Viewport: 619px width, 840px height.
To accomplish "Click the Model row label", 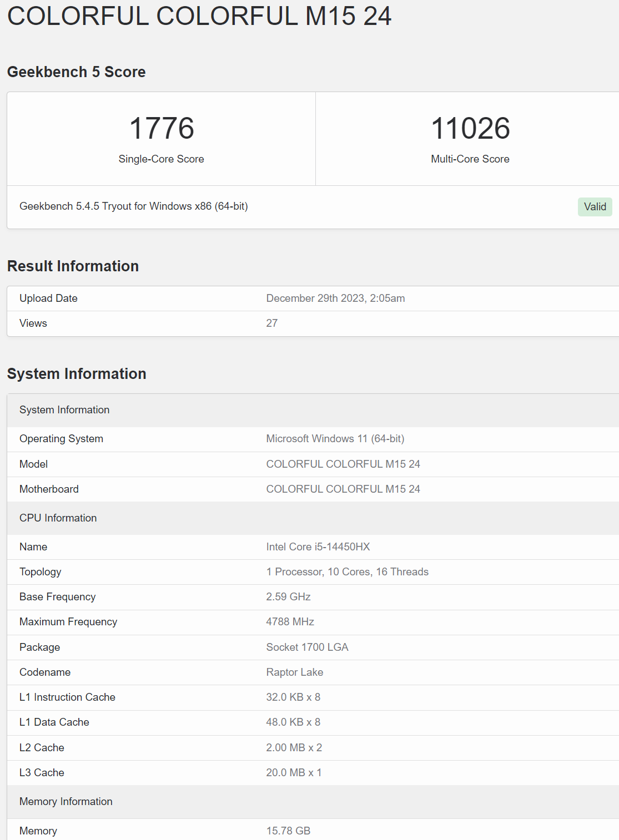I will (34, 464).
